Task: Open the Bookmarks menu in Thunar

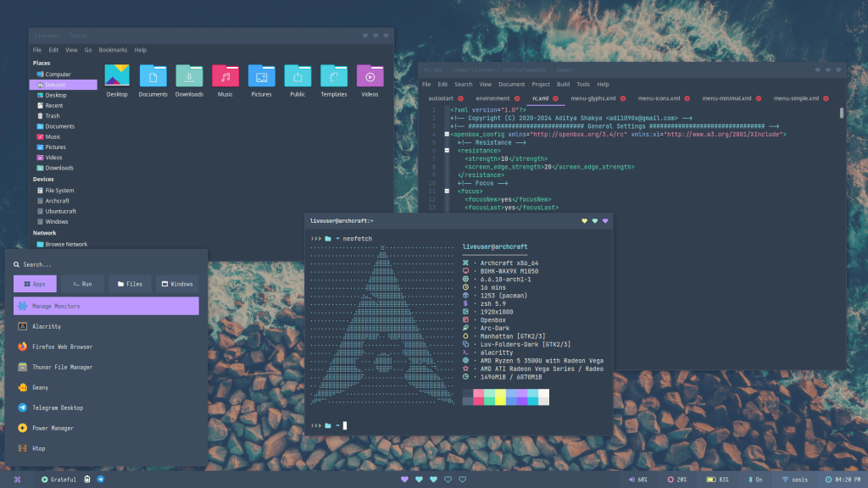Action: 112,49
